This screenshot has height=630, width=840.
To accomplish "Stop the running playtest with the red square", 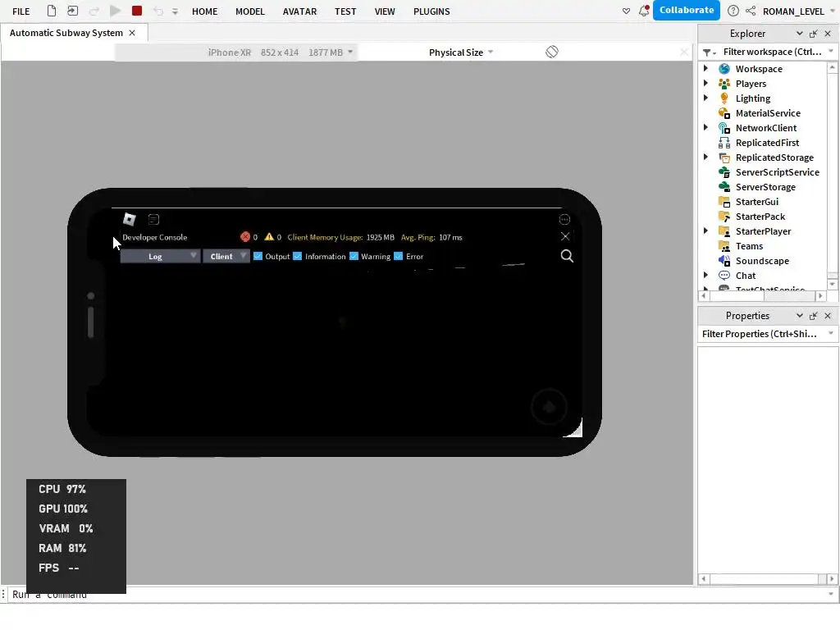I will click(137, 11).
